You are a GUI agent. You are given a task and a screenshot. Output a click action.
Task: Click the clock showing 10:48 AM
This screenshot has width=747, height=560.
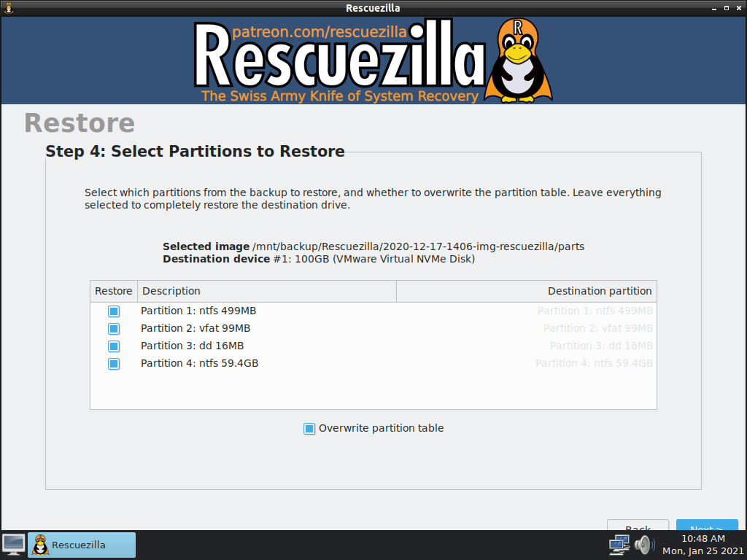(703, 539)
